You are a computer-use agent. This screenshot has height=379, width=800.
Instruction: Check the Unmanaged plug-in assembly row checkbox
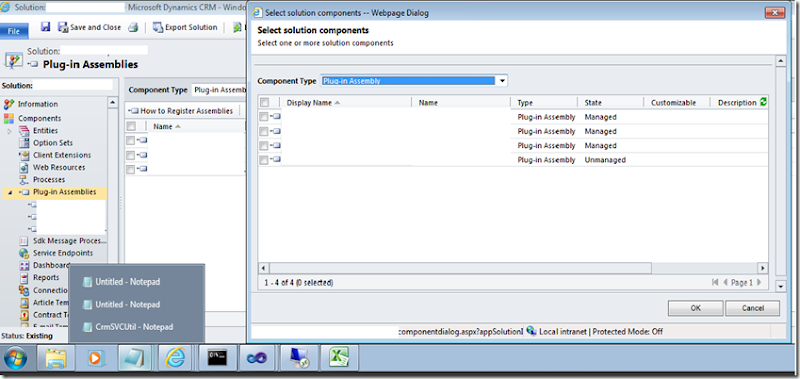[x=263, y=160]
